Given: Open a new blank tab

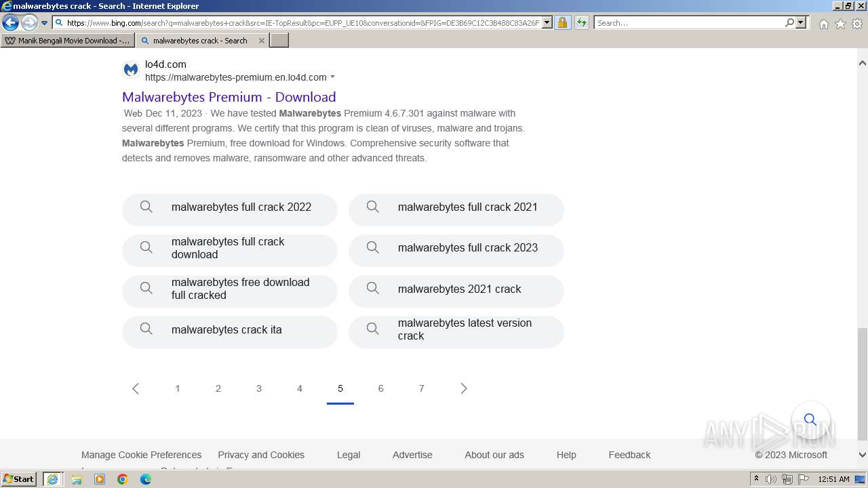Looking at the screenshot, I should click(x=279, y=41).
